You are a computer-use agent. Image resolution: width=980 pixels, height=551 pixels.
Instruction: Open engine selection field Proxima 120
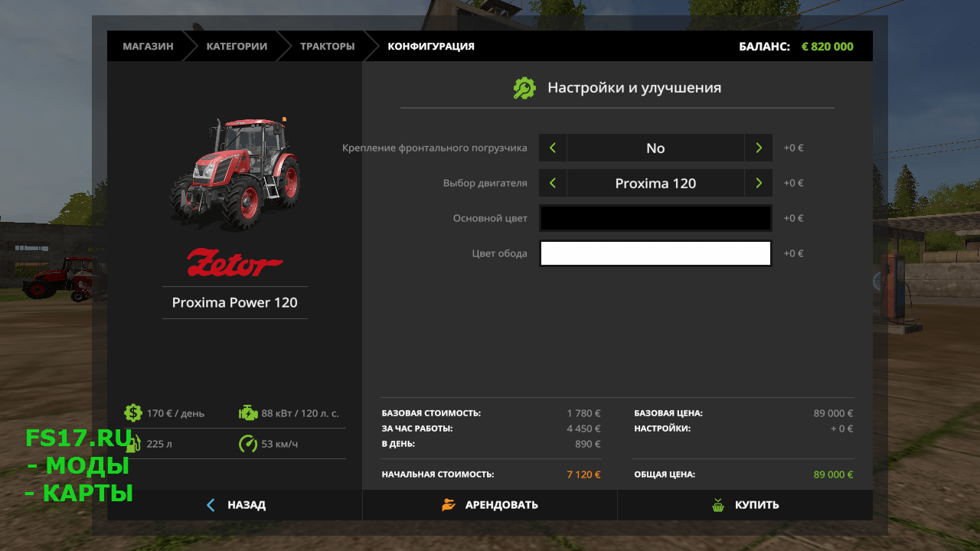point(655,183)
